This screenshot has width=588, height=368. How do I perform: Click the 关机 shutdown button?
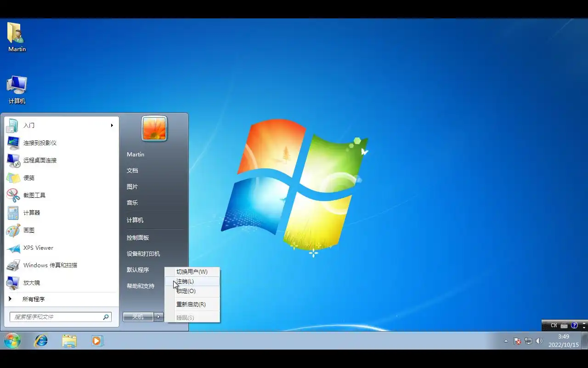138,317
